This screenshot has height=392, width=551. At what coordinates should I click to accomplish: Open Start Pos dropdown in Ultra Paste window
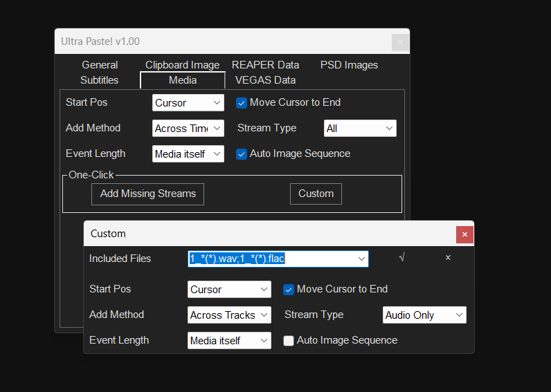pyautogui.click(x=188, y=103)
